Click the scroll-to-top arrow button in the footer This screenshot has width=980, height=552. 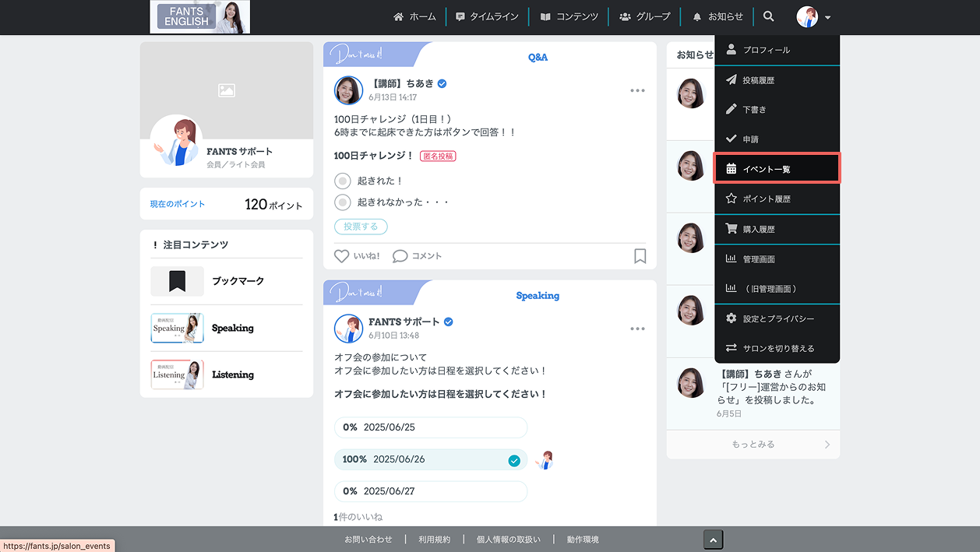pyautogui.click(x=713, y=540)
